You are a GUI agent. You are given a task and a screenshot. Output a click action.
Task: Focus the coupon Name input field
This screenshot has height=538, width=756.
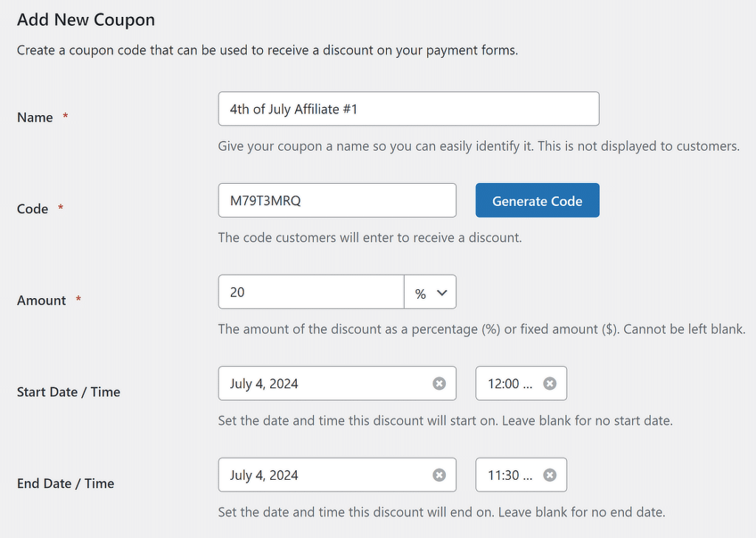408,108
